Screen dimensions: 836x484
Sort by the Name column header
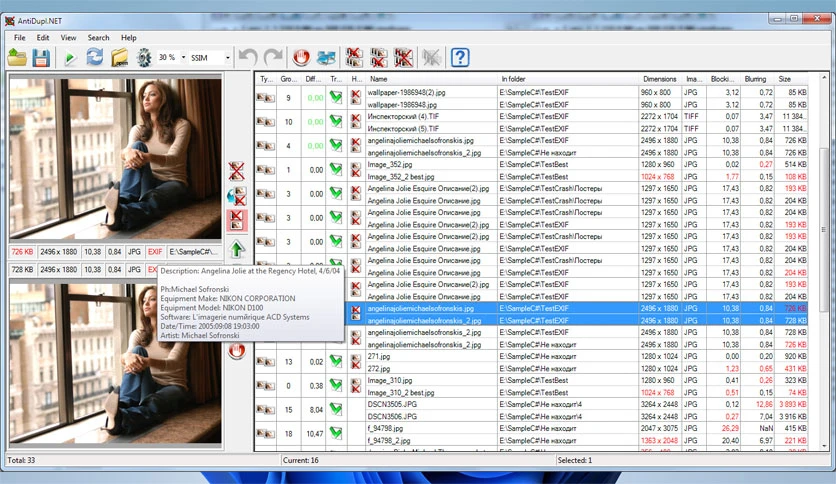[431, 79]
